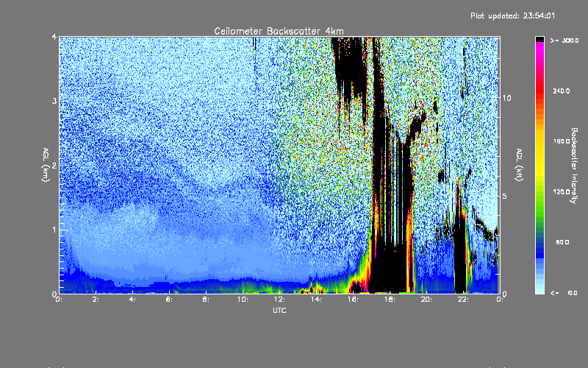Click the '<= 0.0' colorbar minimum label

pyautogui.click(x=564, y=292)
